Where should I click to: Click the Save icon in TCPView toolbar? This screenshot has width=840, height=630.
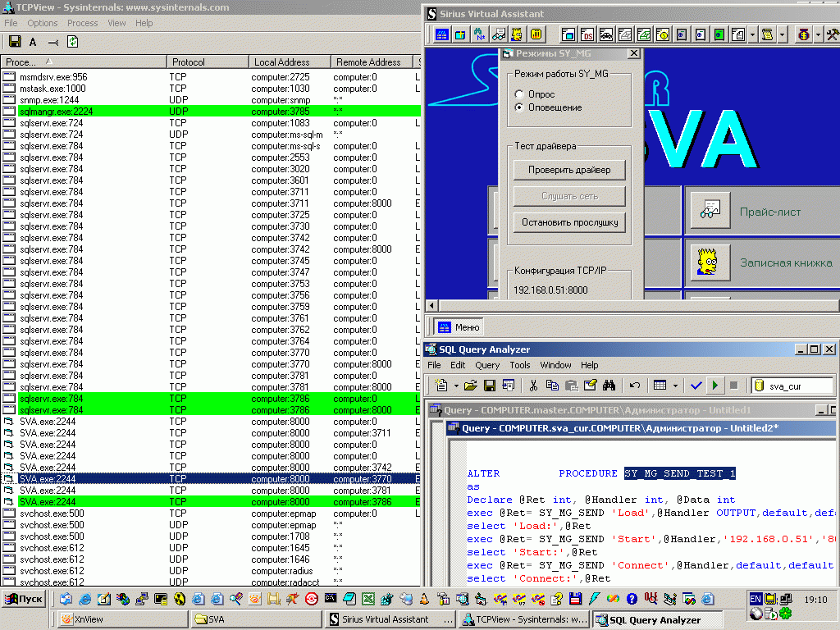pyautogui.click(x=15, y=42)
